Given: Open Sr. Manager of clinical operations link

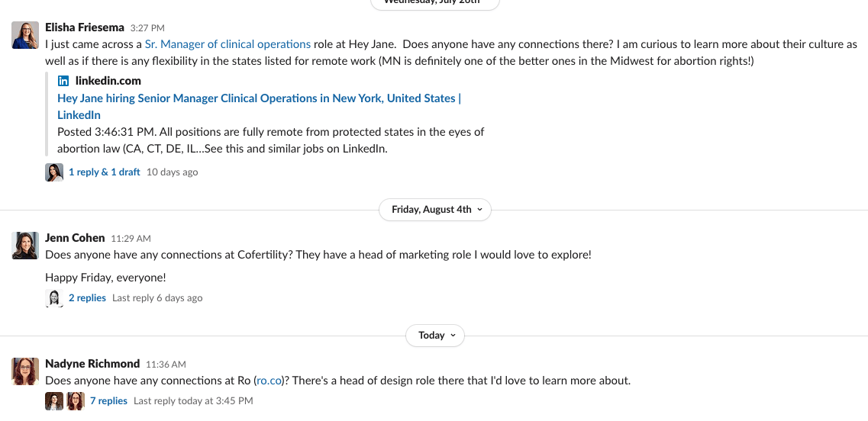Looking at the screenshot, I should pos(227,44).
